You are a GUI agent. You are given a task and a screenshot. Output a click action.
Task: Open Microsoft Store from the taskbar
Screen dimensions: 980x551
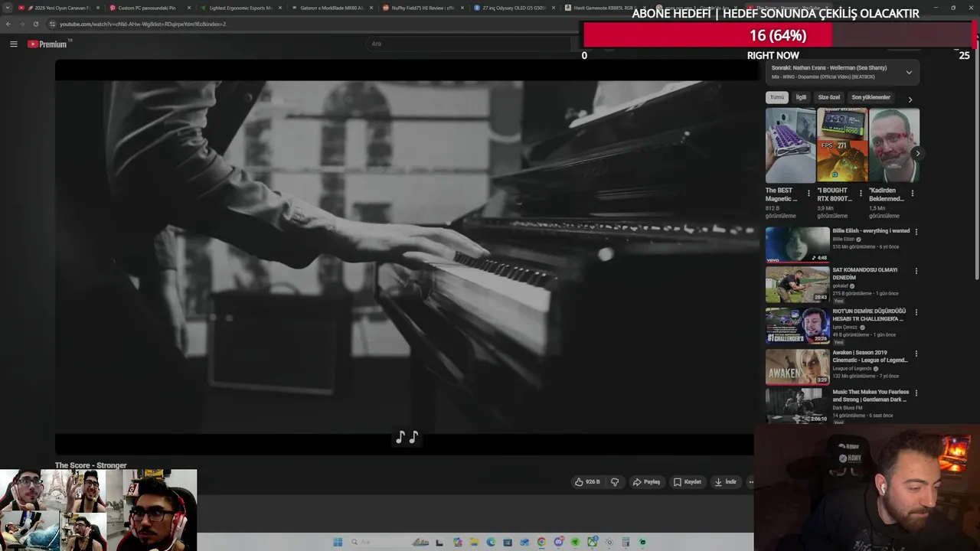(x=508, y=543)
